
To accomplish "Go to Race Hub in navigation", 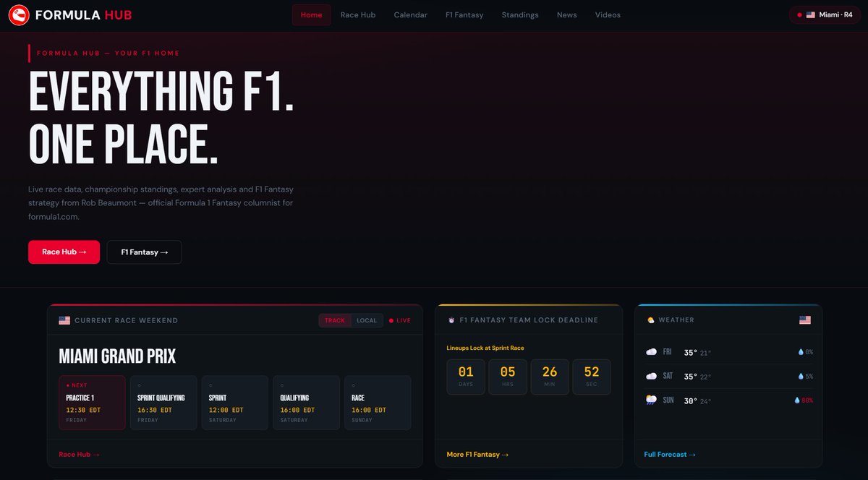I will coord(358,14).
